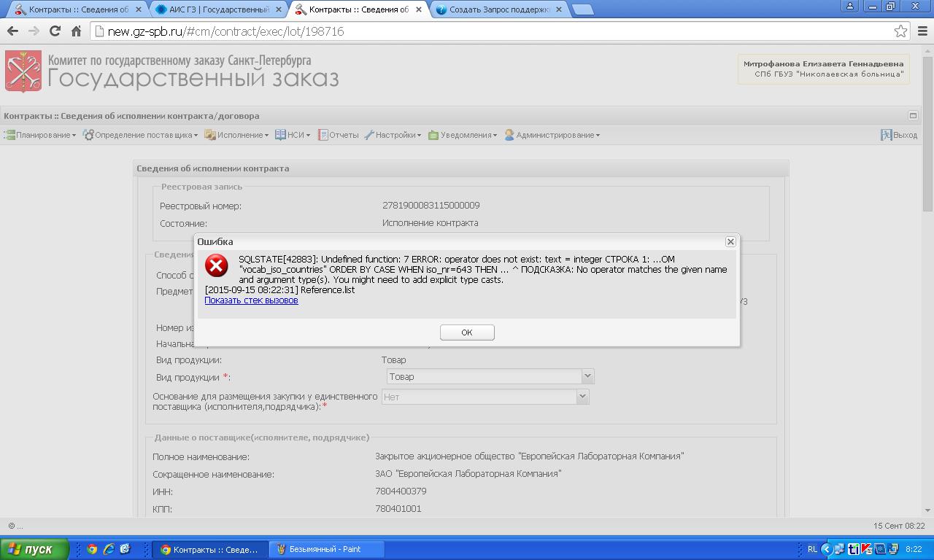Viewport: 934px width, 560px height.
Task: Click the Планирование menu icon
Action: coord(9,135)
